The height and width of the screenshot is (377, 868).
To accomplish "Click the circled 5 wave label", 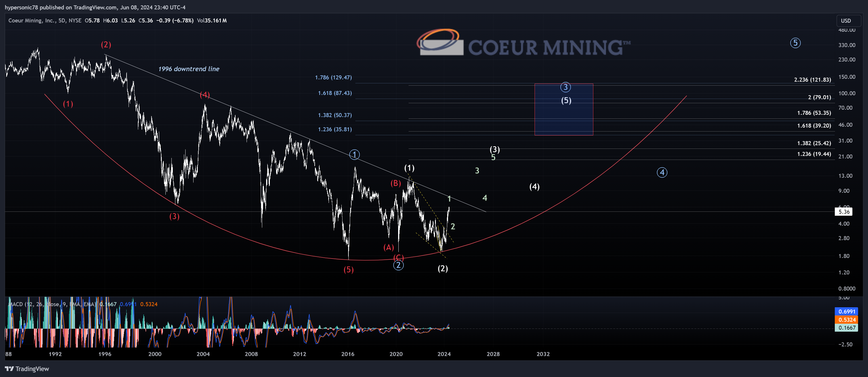I will (795, 43).
